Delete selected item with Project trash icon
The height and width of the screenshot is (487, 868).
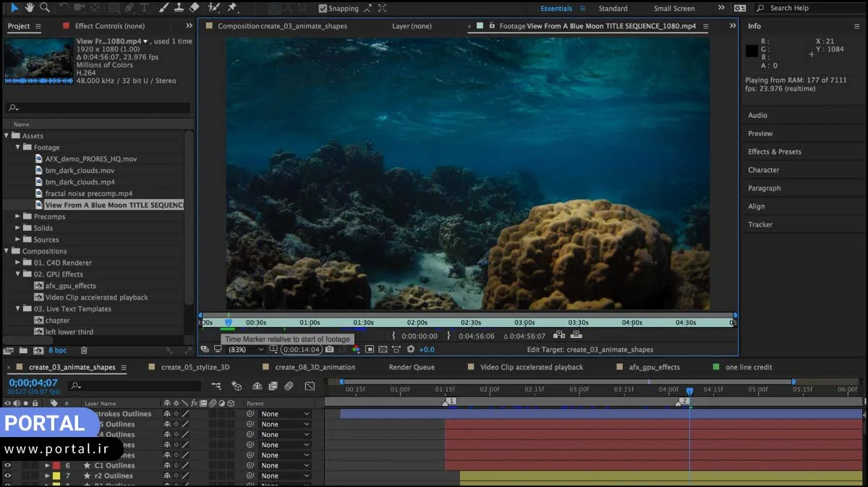pos(84,351)
